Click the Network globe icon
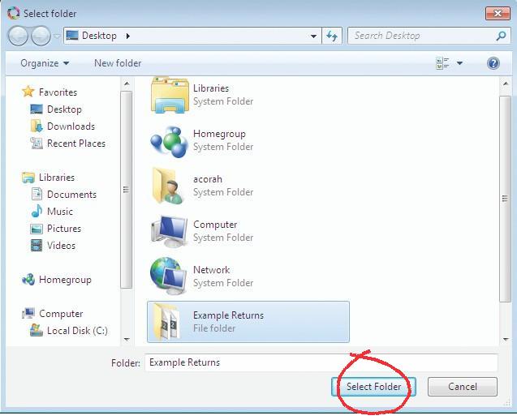The image size is (517, 420). pyautogui.click(x=170, y=276)
